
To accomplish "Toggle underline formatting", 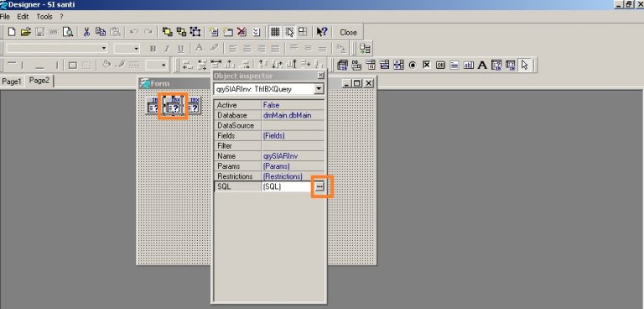I will pyautogui.click(x=181, y=49).
